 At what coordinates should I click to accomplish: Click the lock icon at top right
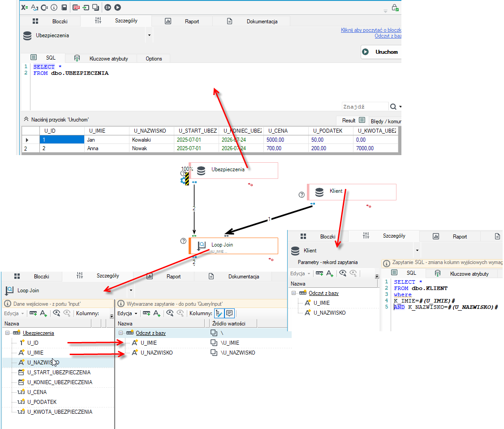[x=395, y=7]
